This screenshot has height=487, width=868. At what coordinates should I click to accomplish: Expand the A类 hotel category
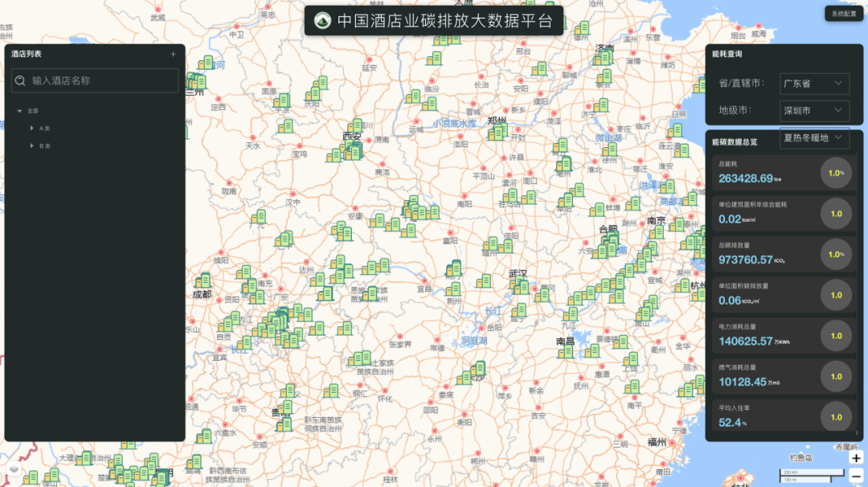click(x=32, y=129)
